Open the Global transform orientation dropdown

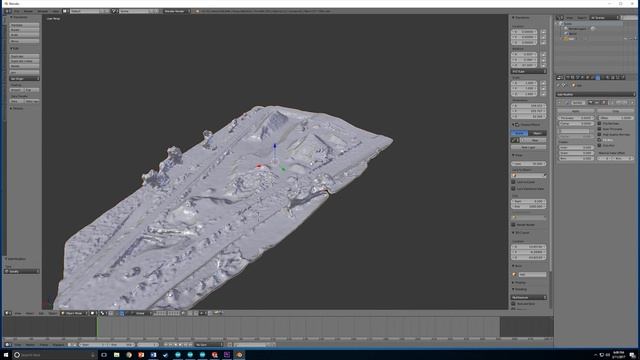pyautogui.click(x=141, y=313)
